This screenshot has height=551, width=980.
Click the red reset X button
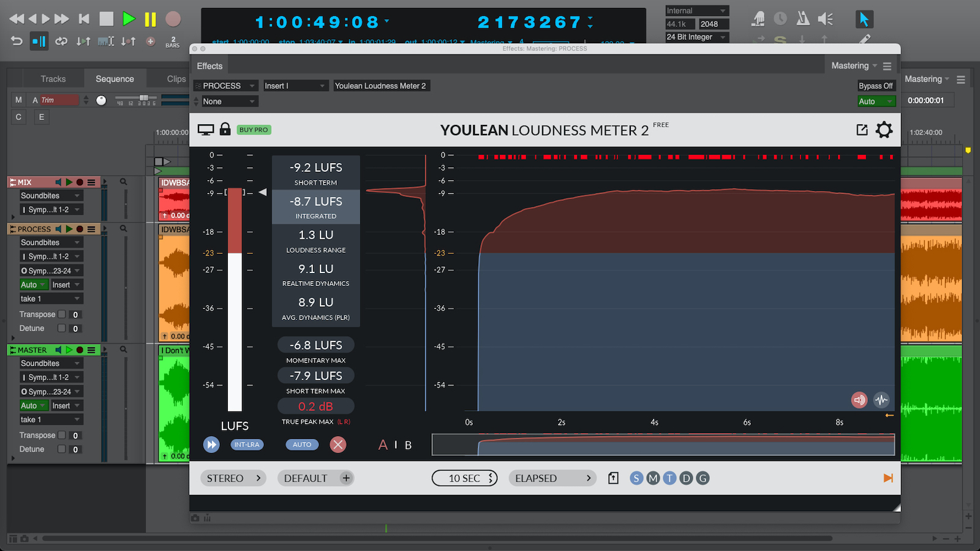(337, 444)
